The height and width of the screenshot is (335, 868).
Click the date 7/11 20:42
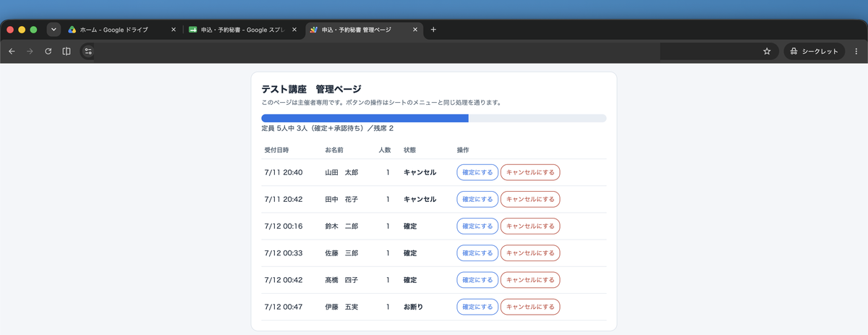pos(284,199)
